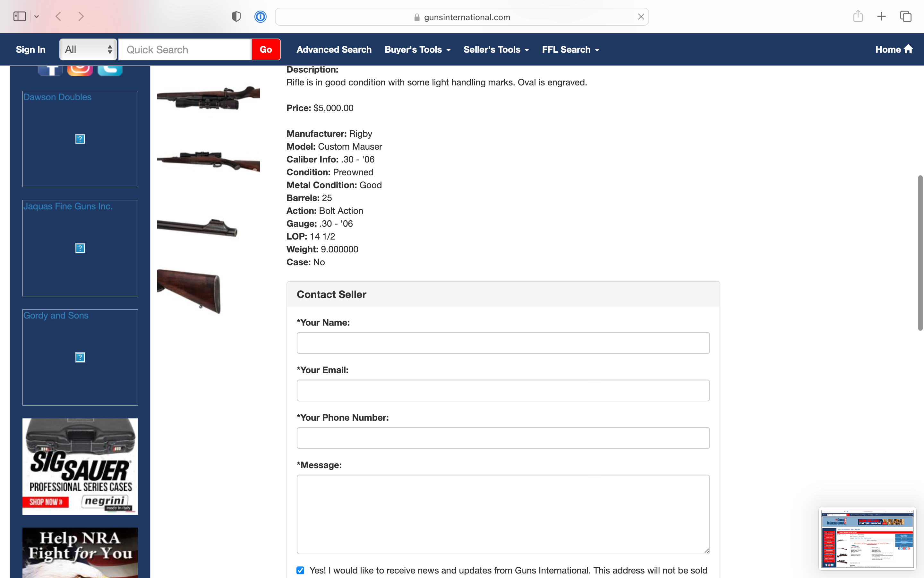View first rifle thumbnail with scope

209,98
